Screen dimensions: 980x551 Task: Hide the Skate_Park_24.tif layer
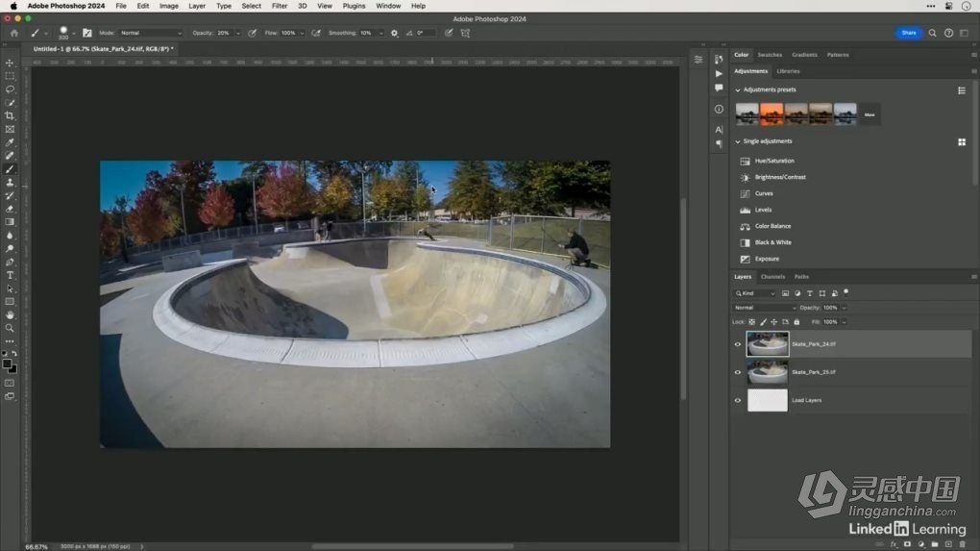tap(738, 344)
